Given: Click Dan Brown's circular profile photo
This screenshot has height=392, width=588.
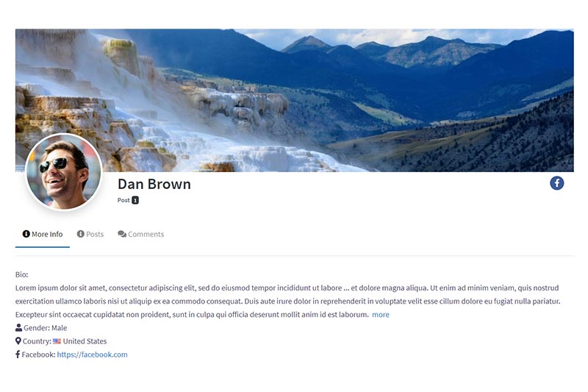Looking at the screenshot, I should 64,172.
